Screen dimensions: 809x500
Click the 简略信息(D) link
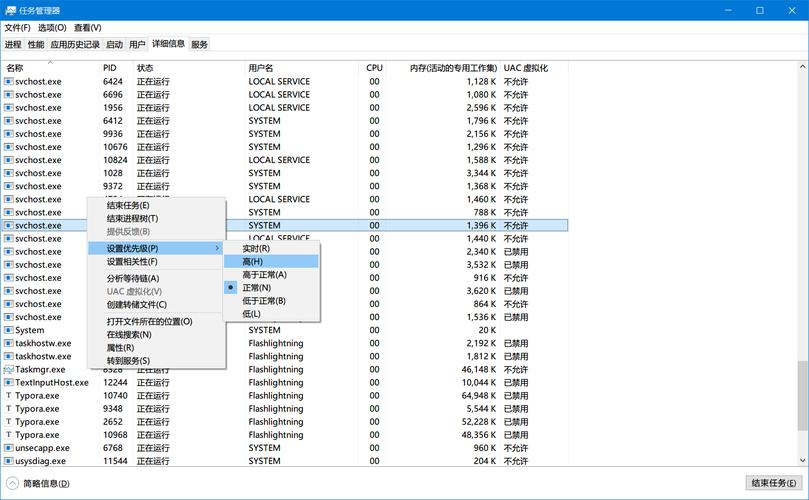(x=46, y=483)
